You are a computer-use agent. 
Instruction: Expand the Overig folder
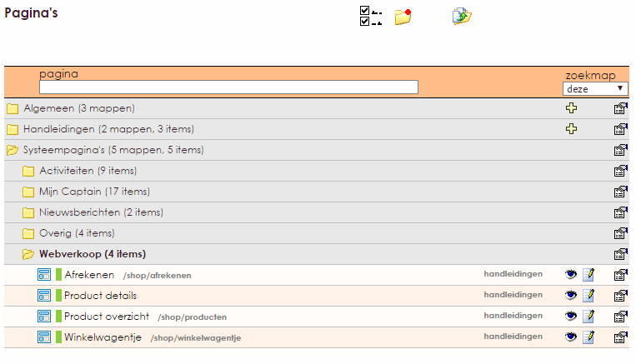[x=28, y=233]
